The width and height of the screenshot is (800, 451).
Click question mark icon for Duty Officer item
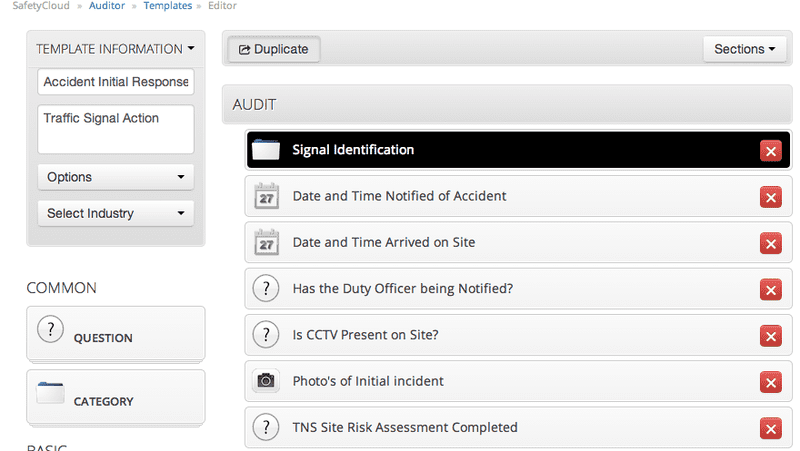[x=266, y=289]
